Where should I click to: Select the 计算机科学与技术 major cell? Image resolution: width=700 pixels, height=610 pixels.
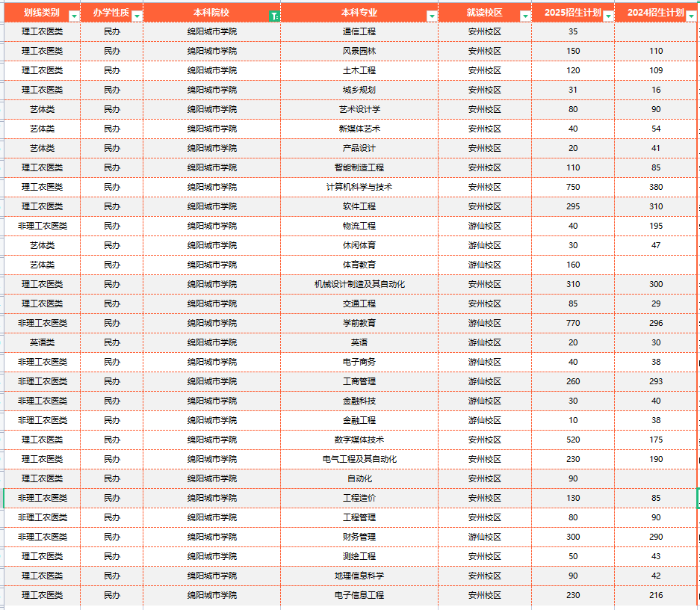click(359, 187)
